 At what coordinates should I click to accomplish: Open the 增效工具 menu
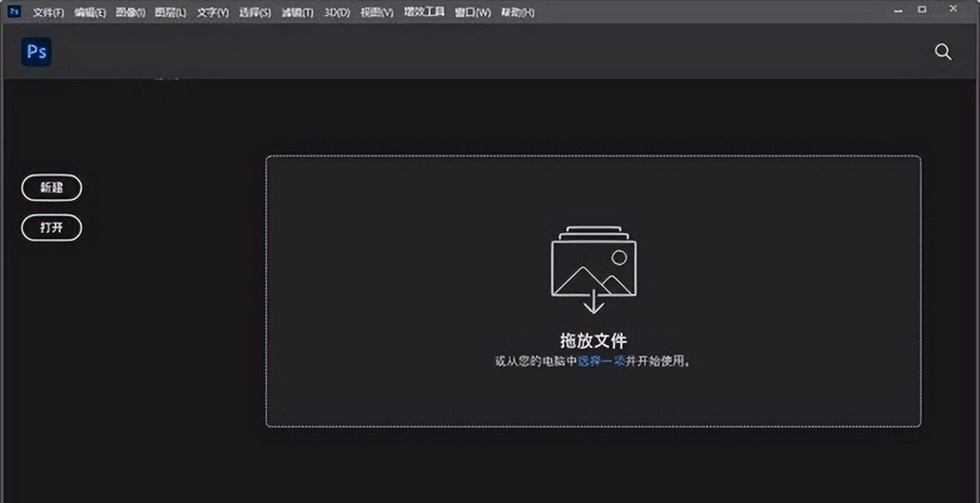pos(423,12)
